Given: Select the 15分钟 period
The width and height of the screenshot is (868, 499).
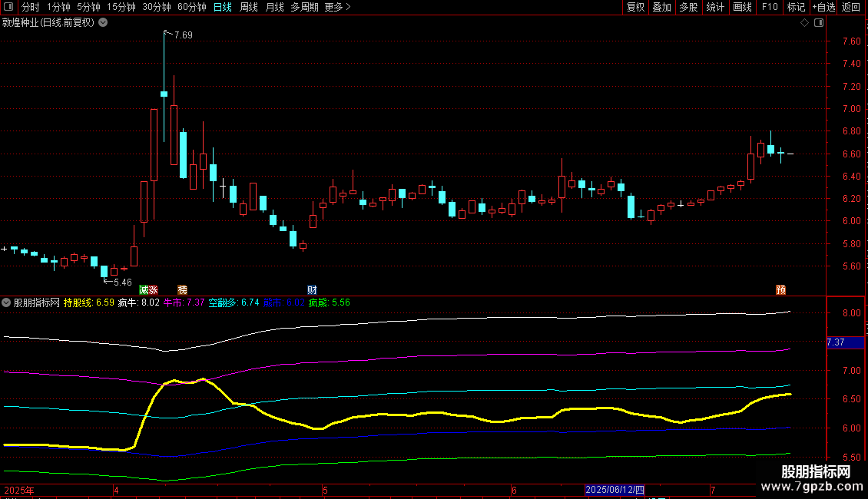Looking at the screenshot, I should (x=121, y=7).
